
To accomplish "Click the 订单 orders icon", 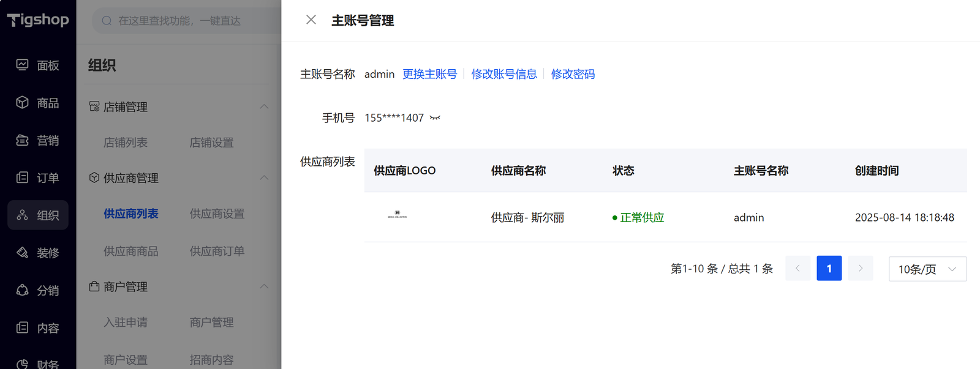I will pyautogui.click(x=23, y=177).
